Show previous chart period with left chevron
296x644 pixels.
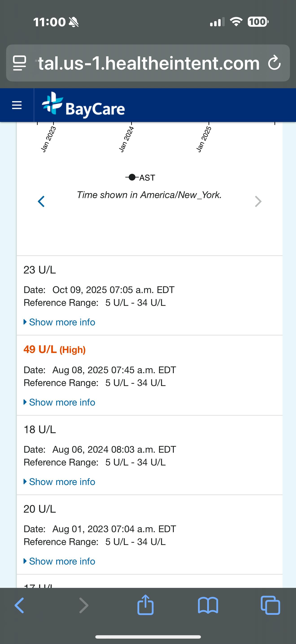41,201
